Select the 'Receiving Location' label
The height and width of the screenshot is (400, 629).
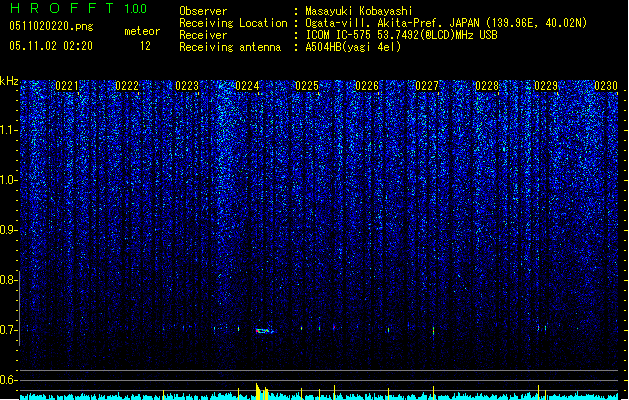pyautogui.click(x=233, y=23)
